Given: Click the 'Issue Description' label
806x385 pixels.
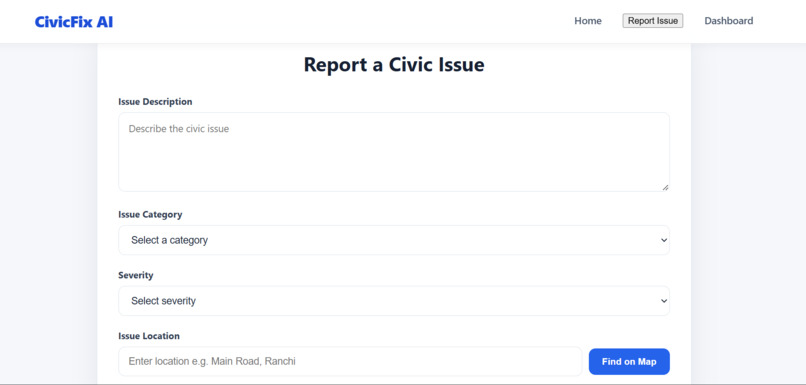Looking at the screenshot, I should coord(155,102).
